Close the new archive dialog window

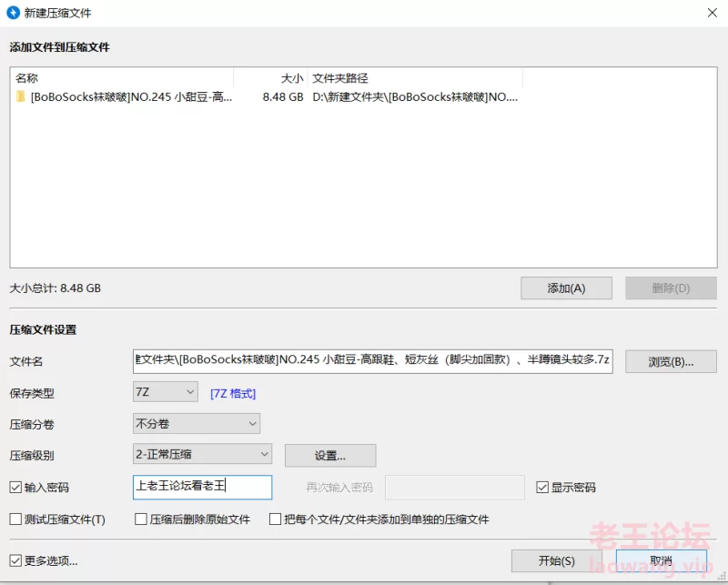[711, 13]
